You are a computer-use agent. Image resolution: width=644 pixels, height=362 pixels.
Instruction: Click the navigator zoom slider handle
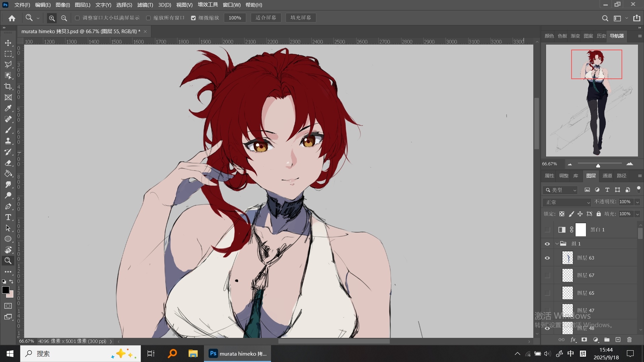[598, 165]
